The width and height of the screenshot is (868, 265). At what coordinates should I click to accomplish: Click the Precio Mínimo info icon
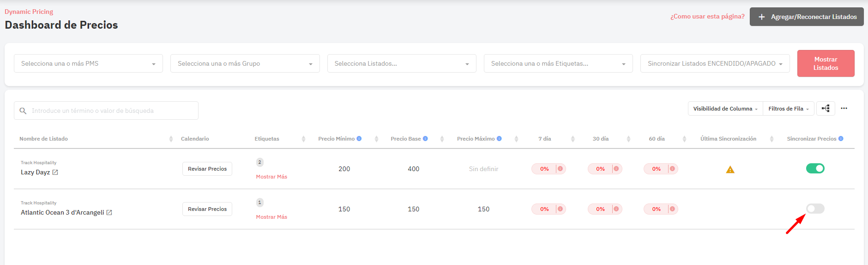click(359, 139)
